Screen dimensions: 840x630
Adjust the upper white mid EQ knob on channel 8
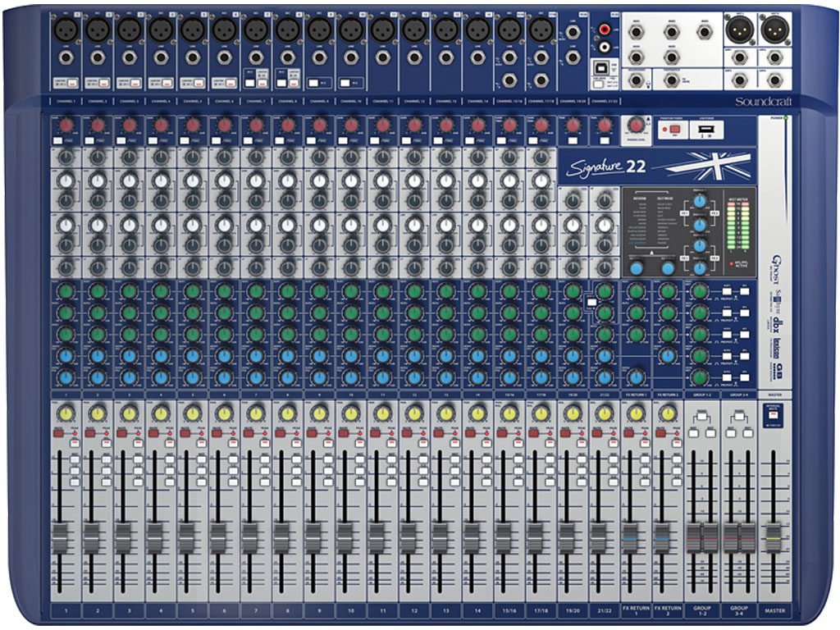click(288, 181)
